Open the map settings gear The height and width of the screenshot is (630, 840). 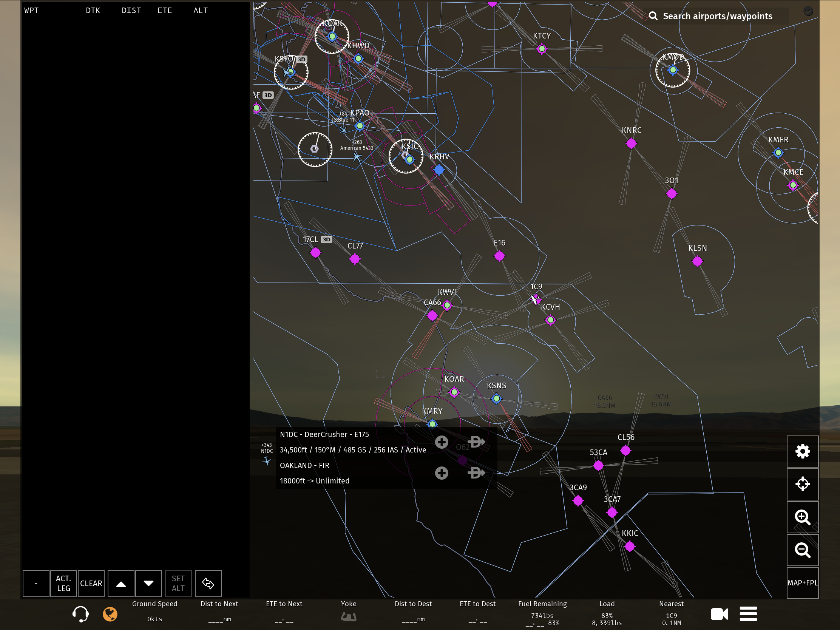click(x=802, y=451)
